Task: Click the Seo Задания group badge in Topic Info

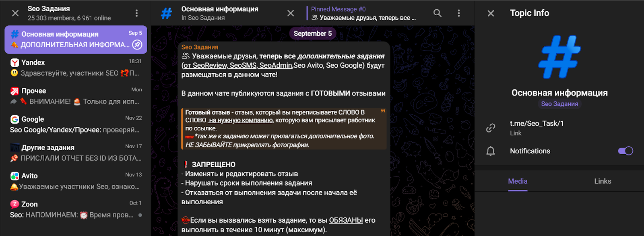Action: click(559, 104)
